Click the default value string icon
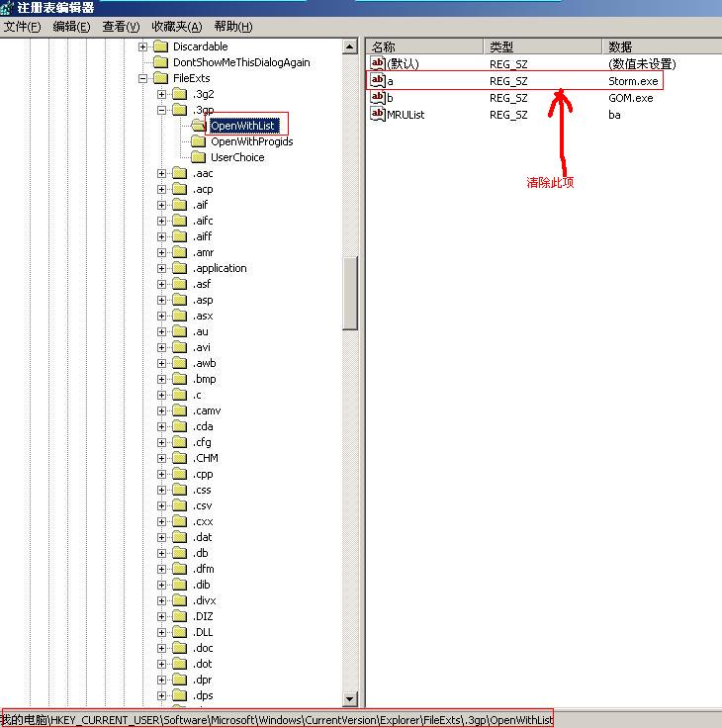The height and width of the screenshot is (728, 722). [378, 63]
